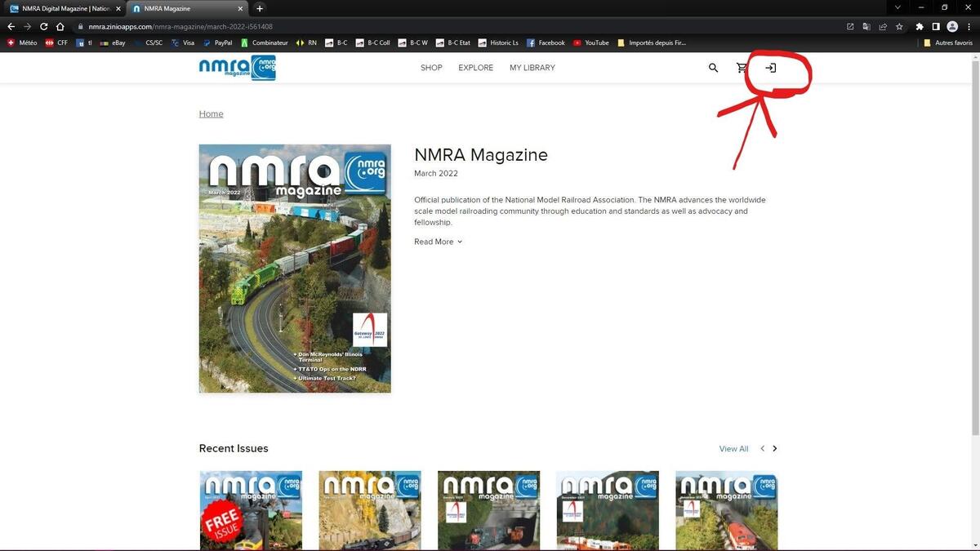Go to MY LIBRARY
Image resolution: width=980 pixels, height=551 pixels.
532,68
